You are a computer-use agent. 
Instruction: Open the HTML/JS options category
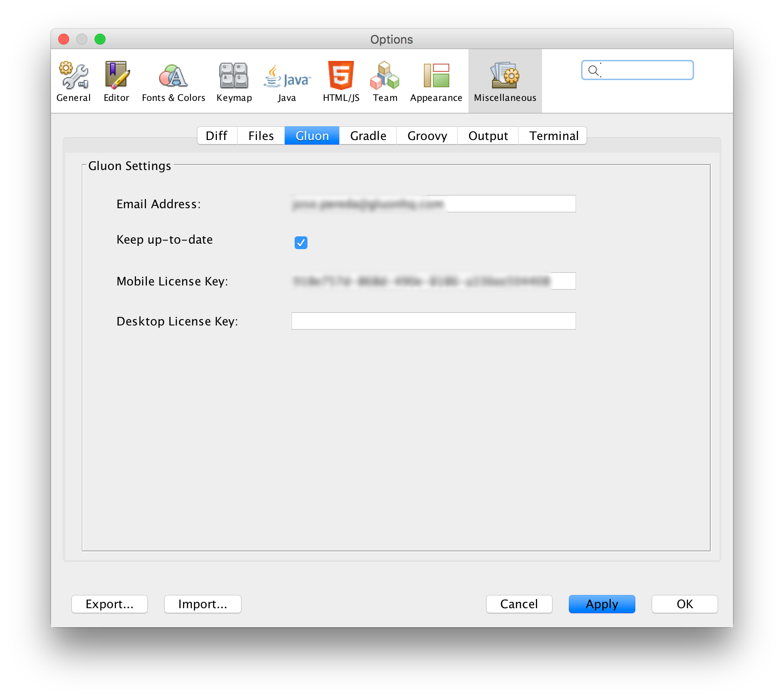point(341,81)
